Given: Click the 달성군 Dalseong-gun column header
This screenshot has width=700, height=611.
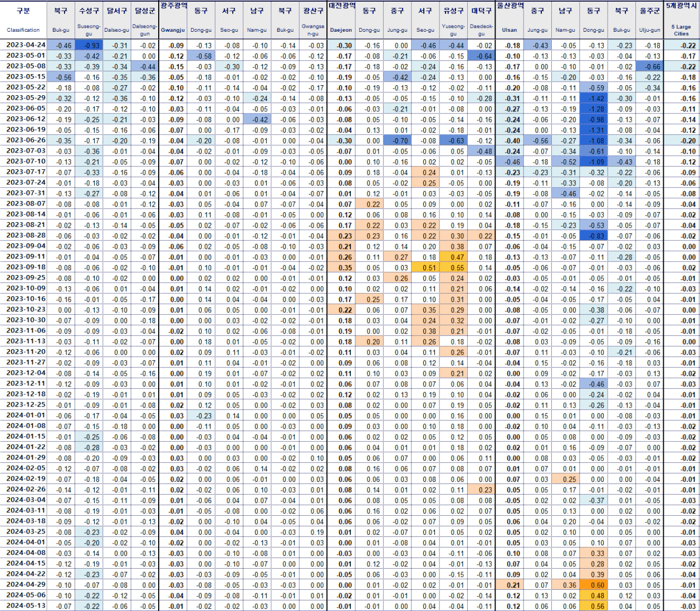Looking at the screenshot, I should coord(145,20).
